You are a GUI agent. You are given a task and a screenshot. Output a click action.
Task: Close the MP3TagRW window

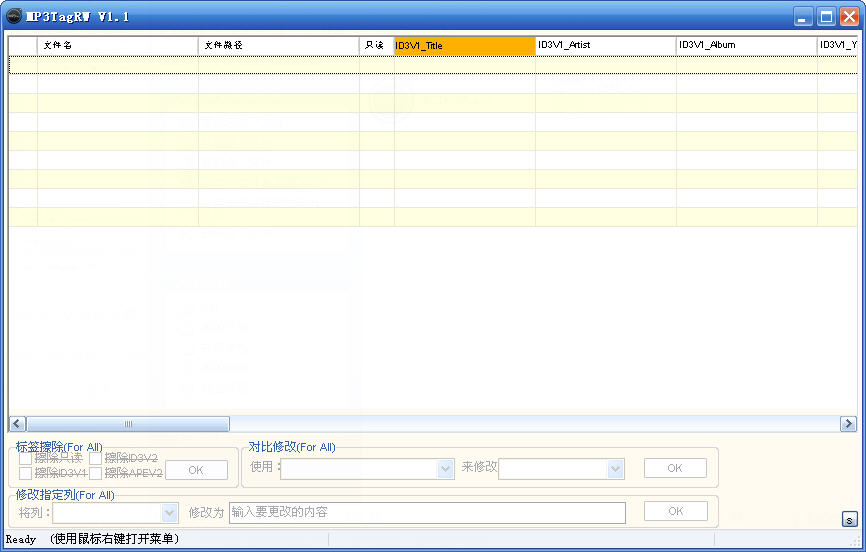point(849,17)
